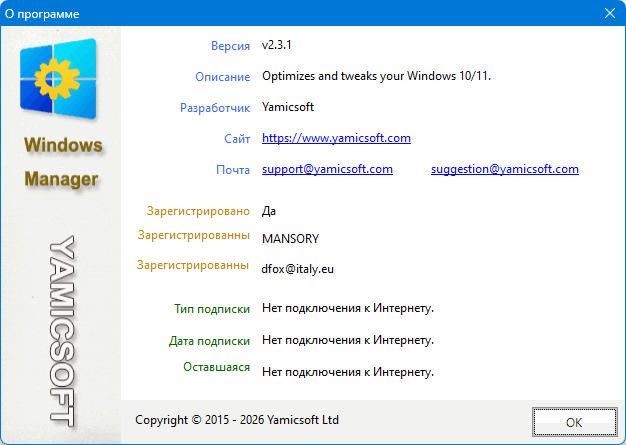626x445 pixels.
Task: Close the О программе dialog
Action: [610, 13]
